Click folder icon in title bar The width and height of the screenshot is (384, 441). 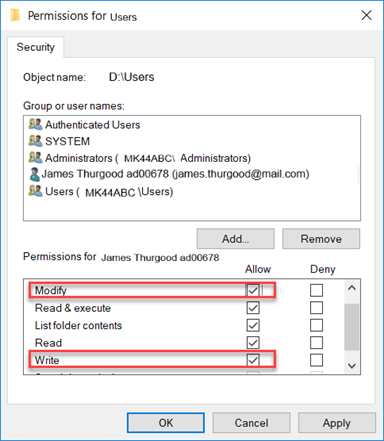[x=15, y=15]
